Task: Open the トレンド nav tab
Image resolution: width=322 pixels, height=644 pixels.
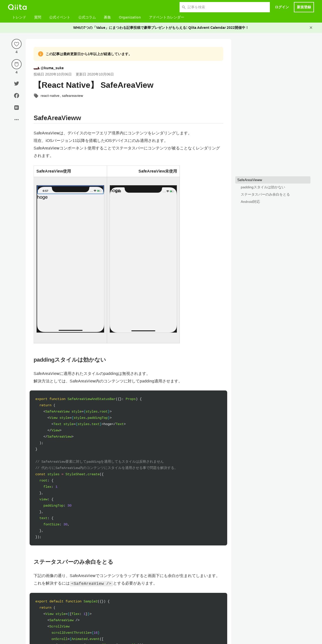Action: point(19,17)
